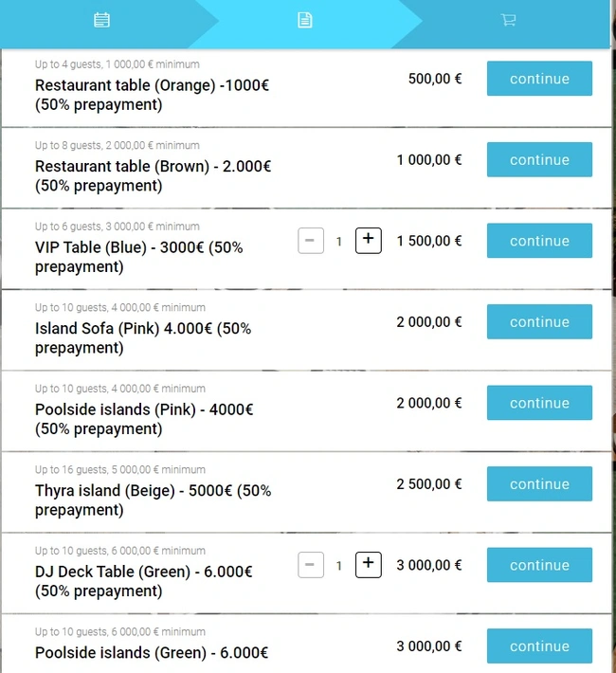Continue with Island Sofa (Pink)

click(539, 322)
